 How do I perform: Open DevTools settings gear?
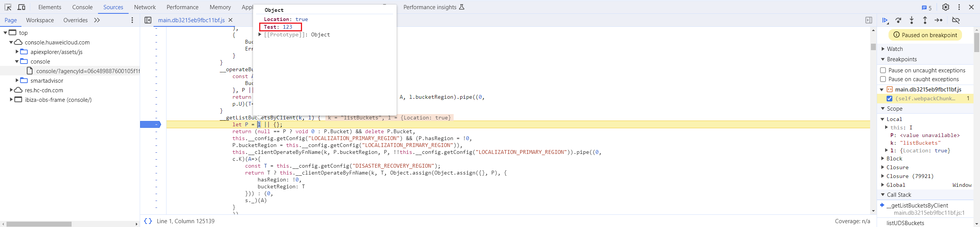[x=946, y=7]
